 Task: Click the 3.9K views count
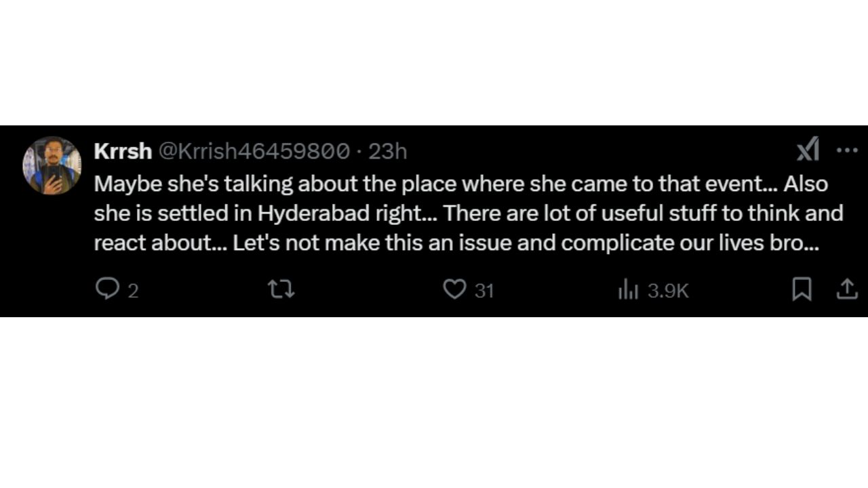(x=668, y=291)
